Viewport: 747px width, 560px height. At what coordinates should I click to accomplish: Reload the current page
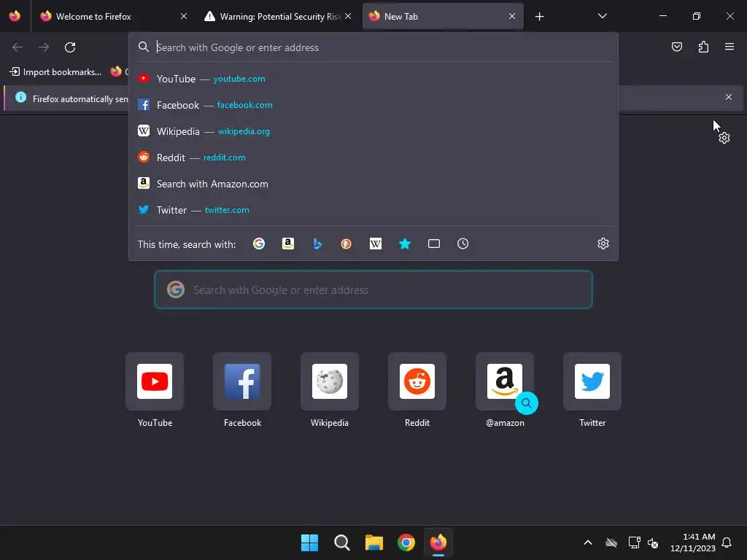click(70, 47)
